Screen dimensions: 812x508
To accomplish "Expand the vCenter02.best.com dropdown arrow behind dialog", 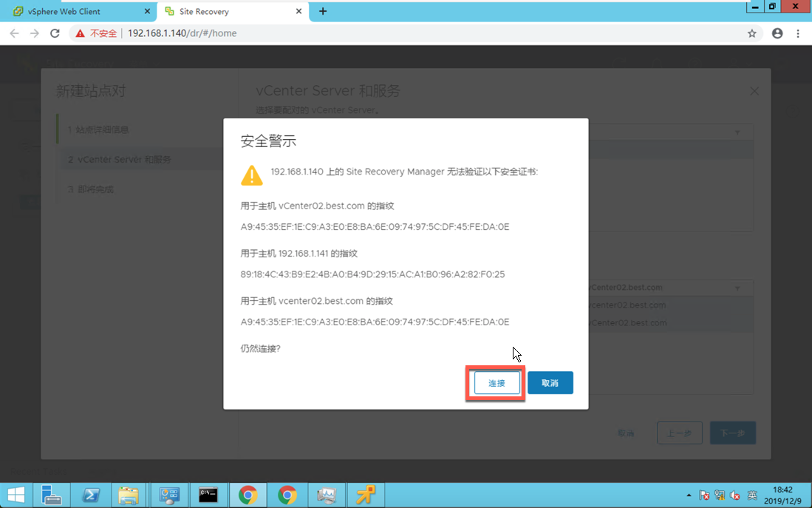I will [x=737, y=288].
